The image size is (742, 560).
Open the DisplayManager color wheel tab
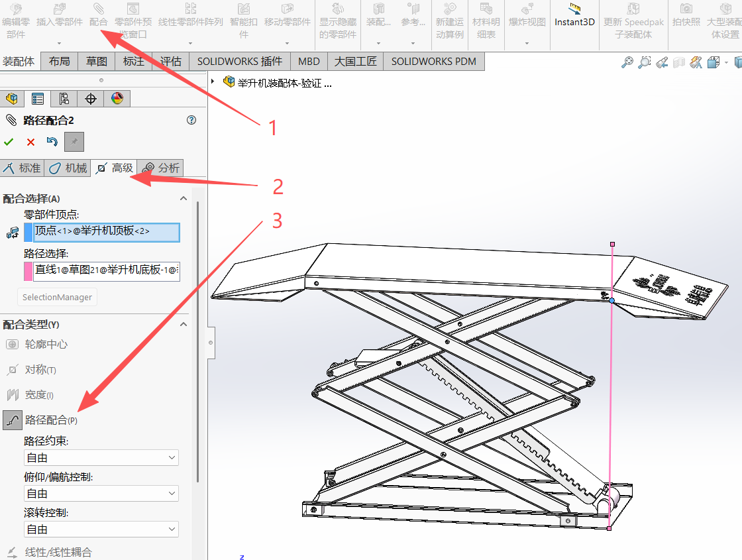coord(117,99)
